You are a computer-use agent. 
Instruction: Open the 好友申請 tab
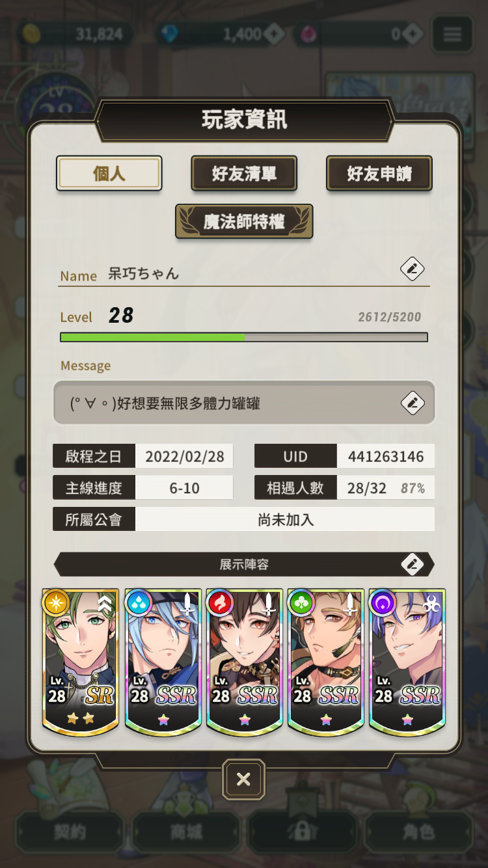(x=379, y=174)
